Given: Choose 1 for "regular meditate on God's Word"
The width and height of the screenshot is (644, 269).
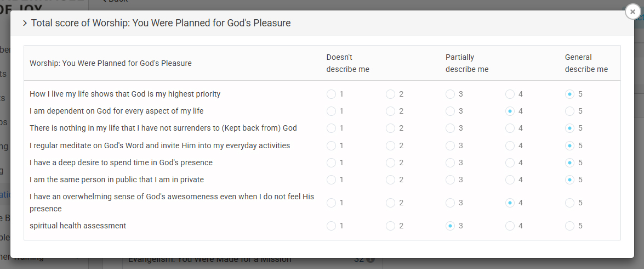Looking at the screenshot, I should point(331,145).
